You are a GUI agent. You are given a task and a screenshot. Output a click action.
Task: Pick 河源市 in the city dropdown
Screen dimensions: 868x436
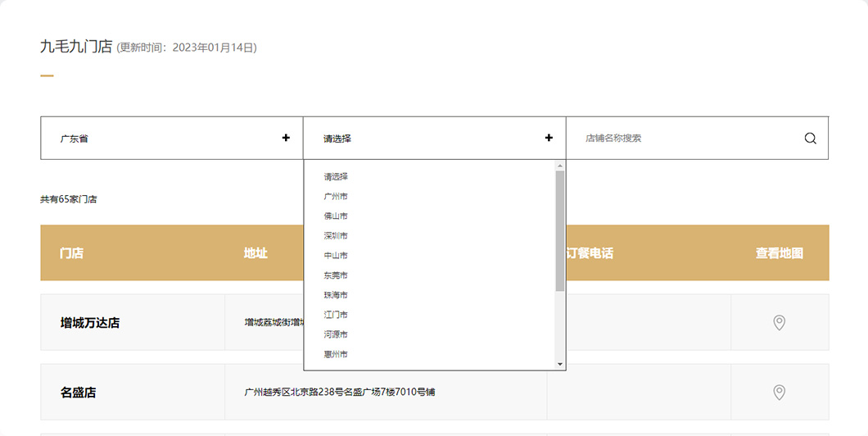pos(336,334)
